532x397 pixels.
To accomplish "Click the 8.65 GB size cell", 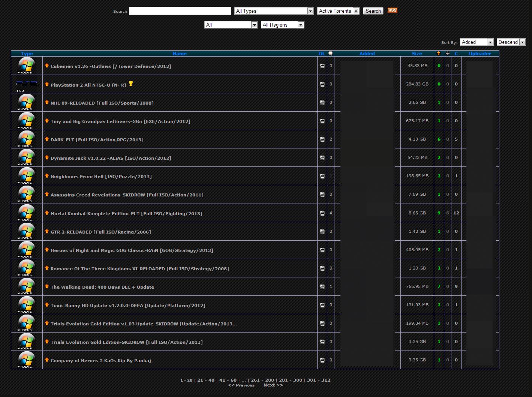I will pyautogui.click(x=417, y=213).
